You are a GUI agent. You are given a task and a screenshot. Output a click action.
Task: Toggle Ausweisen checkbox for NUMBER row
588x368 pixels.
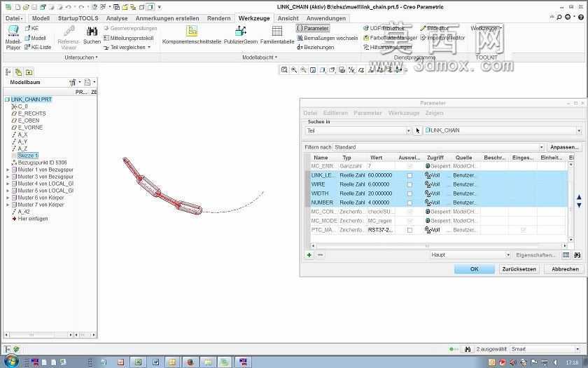pos(410,203)
